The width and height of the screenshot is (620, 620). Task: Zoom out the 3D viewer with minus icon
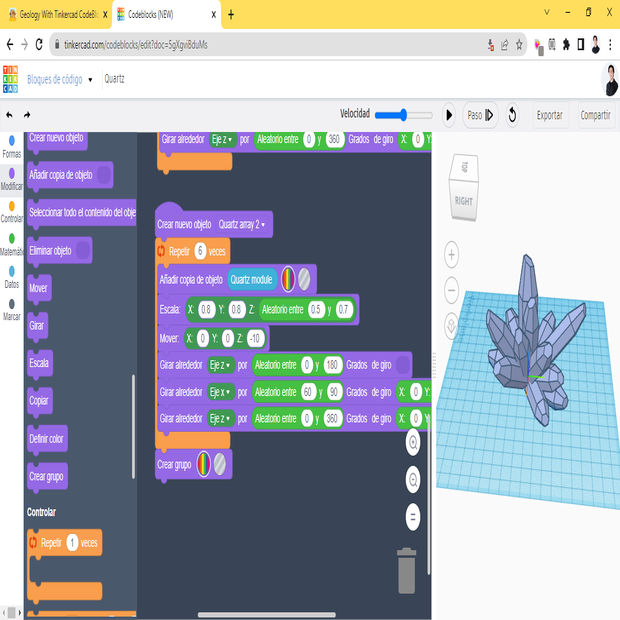[452, 292]
